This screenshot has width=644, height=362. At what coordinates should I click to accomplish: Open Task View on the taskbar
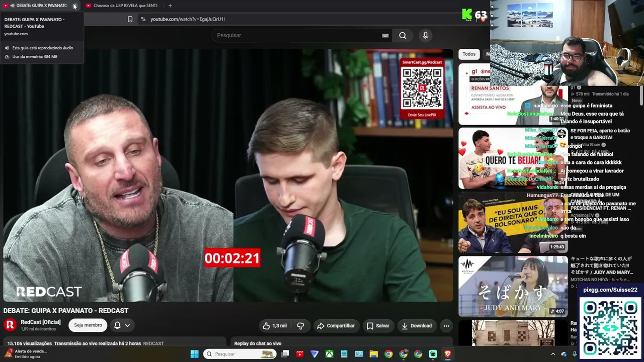[285, 354]
